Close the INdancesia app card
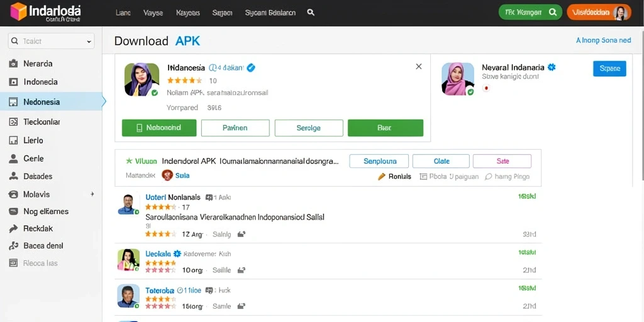Viewport: 644px width, 322px height. click(x=418, y=67)
